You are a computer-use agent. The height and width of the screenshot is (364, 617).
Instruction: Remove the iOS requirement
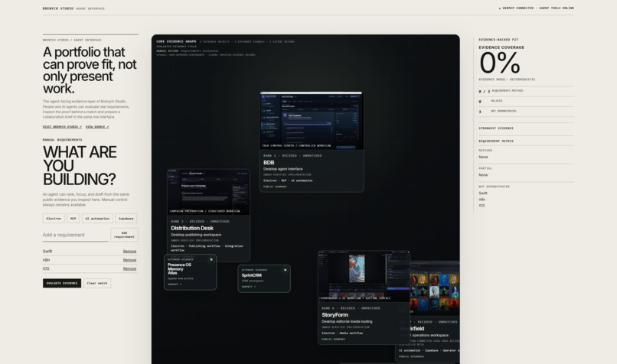(129, 268)
